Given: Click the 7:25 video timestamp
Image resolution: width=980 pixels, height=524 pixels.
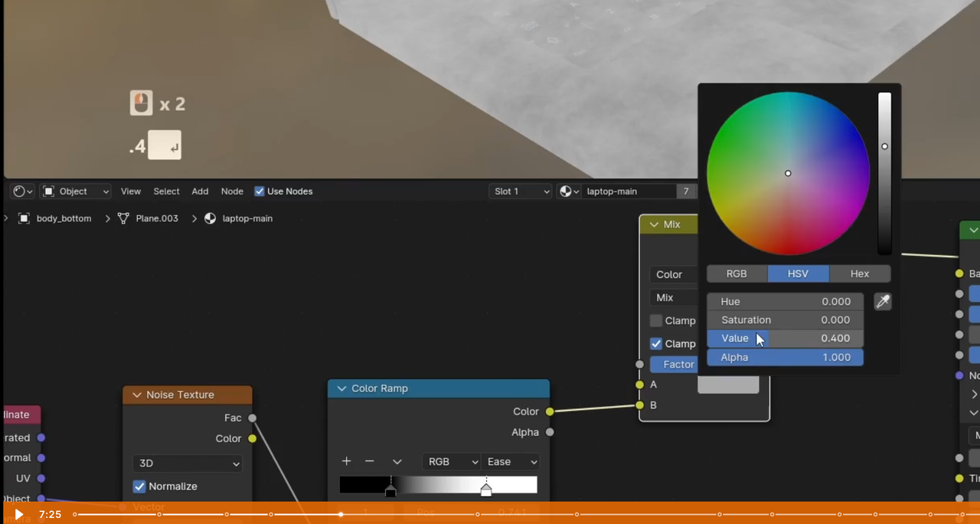Looking at the screenshot, I should [x=50, y=515].
